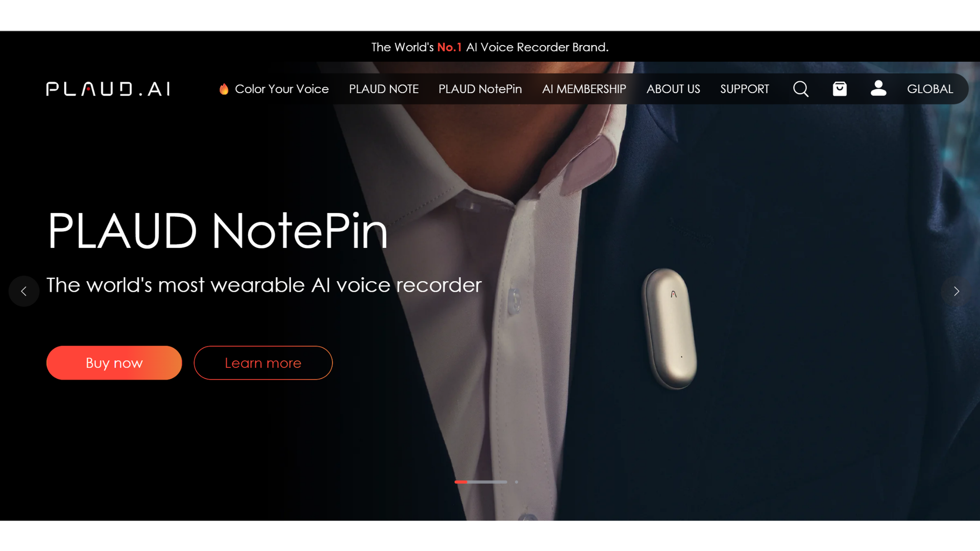Screen dimensions: 980x551
Task: Click the flame icon beside Color Your Voice
Action: pyautogui.click(x=224, y=89)
